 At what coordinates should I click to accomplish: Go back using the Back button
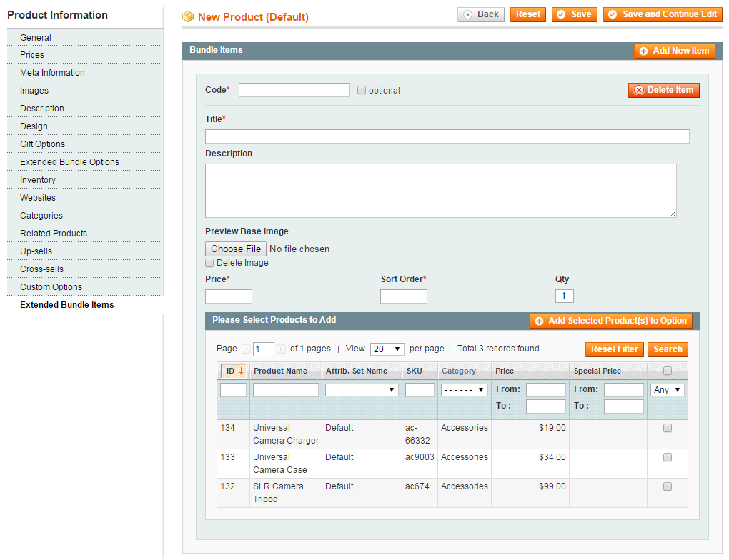[481, 14]
